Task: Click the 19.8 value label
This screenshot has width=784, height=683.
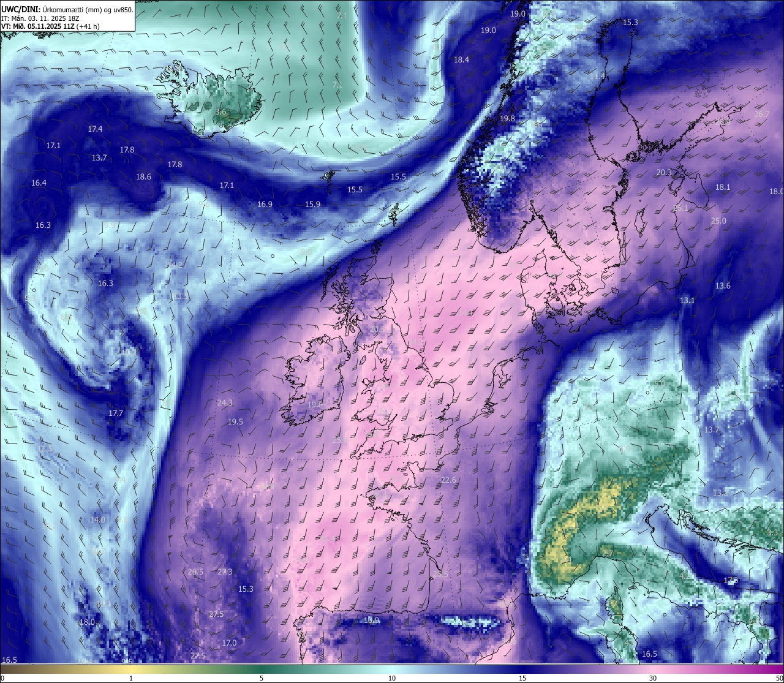Action: [x=507, y=119]
